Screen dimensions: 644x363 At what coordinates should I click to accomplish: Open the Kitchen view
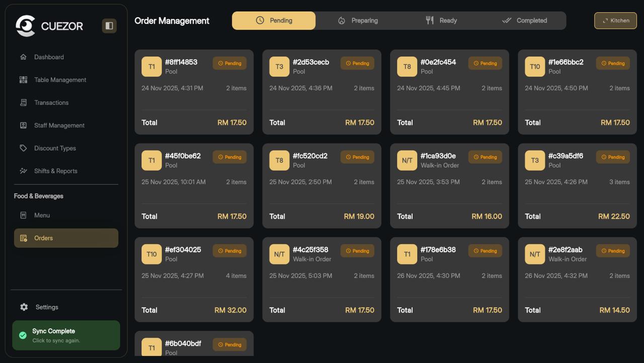click(x=615, y=21)
